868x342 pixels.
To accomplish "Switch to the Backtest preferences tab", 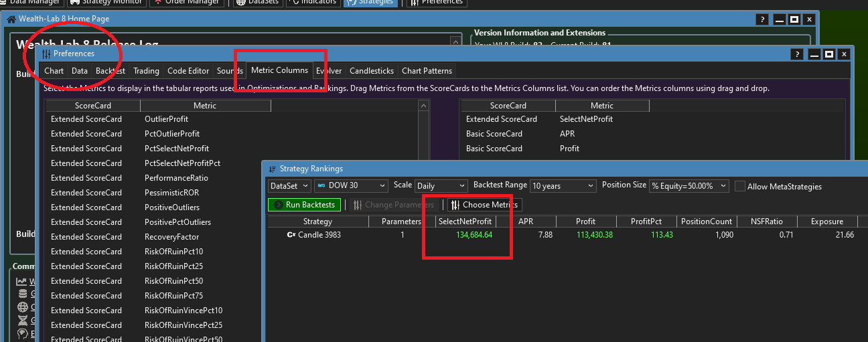I will point(111,71).
